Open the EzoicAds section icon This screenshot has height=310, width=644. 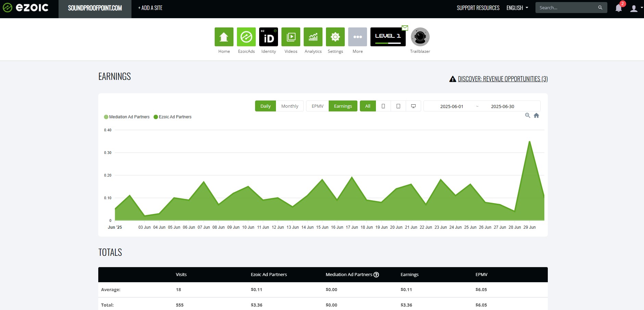click(246, 37)
